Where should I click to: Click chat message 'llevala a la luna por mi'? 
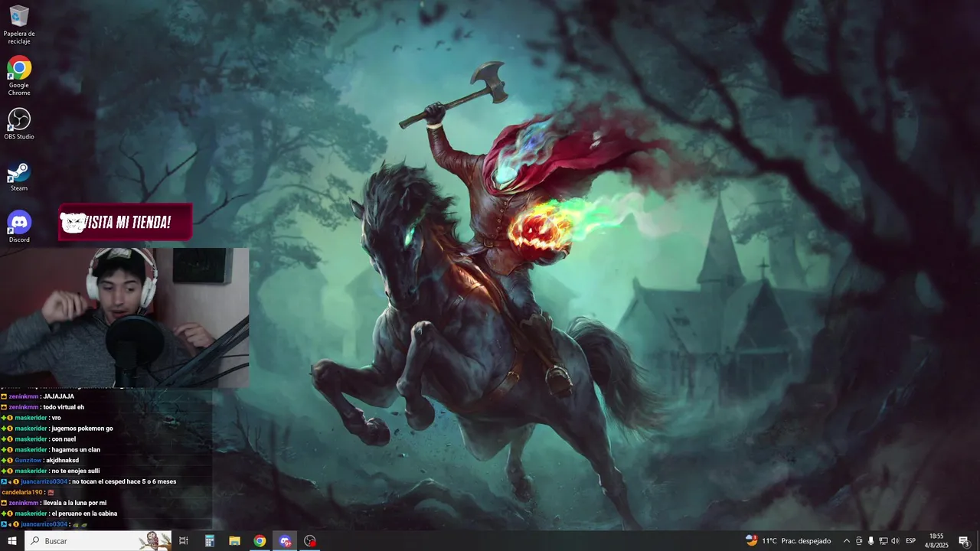[x=75, y=503]
